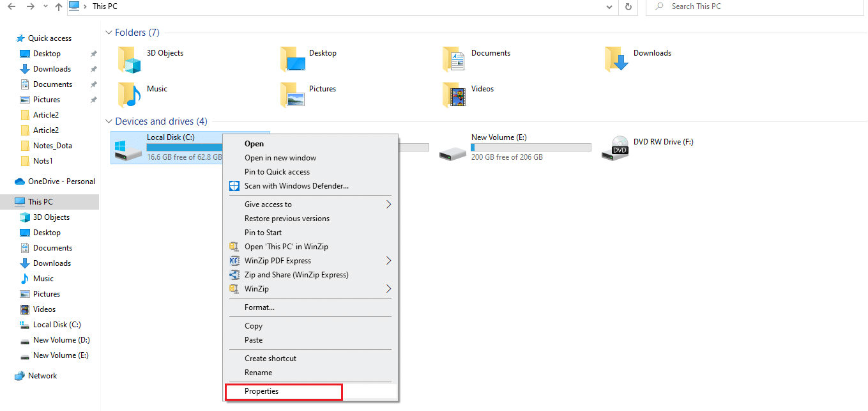Unpin Desktop using its pushpin icon
The width and height of the screenshot is (868, 411).
pyautogui.click(x=93, y=54)
